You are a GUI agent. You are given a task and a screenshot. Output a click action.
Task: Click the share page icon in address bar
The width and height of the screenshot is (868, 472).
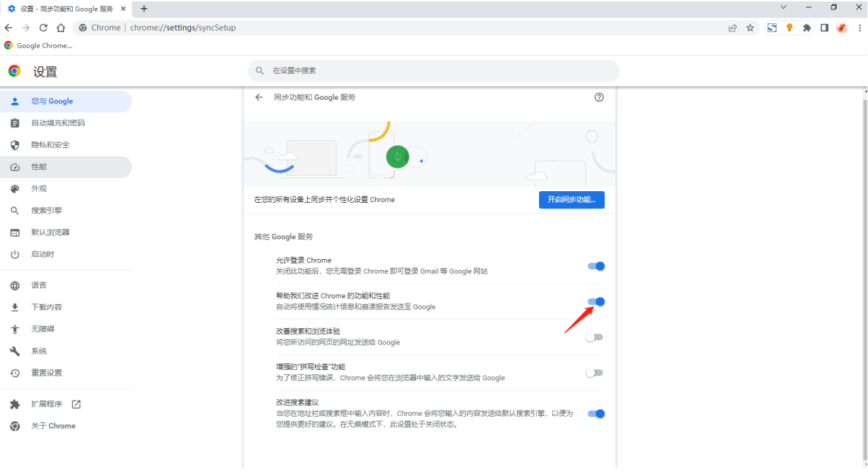(x=732, y=28)
